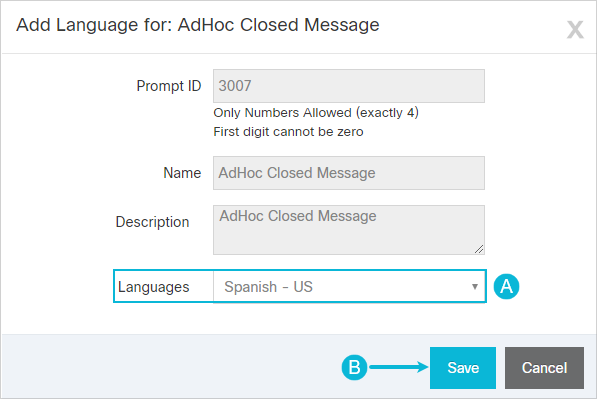The width and height of the screenshot is (597, 399).
Task: Select the Description label
Action: [x=152, y=222]
